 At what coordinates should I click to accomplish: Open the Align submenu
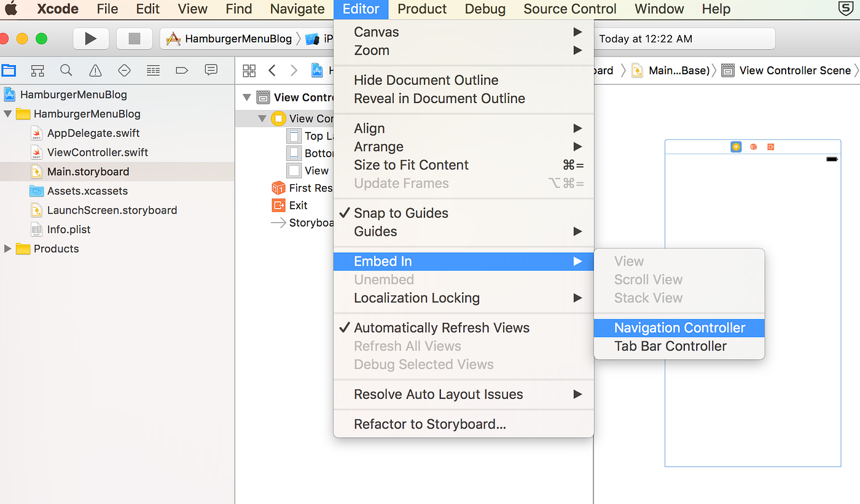click(x=369, y=128)
